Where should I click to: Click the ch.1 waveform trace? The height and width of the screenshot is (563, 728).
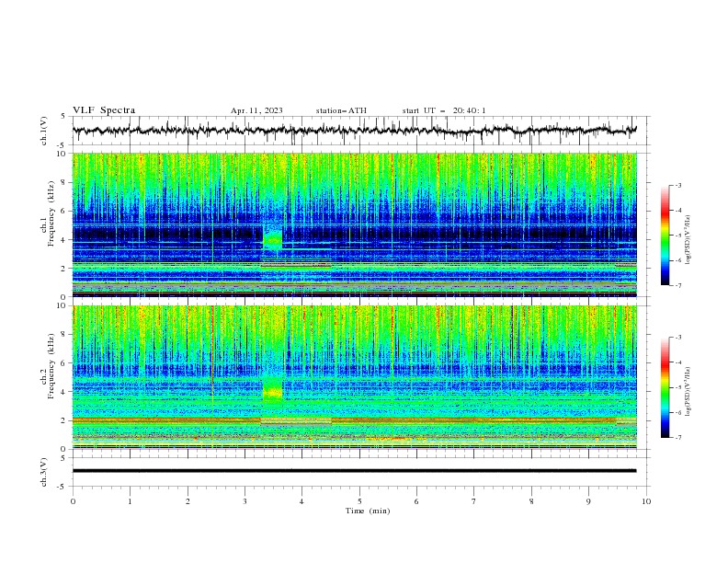click(x=354, y=131)
